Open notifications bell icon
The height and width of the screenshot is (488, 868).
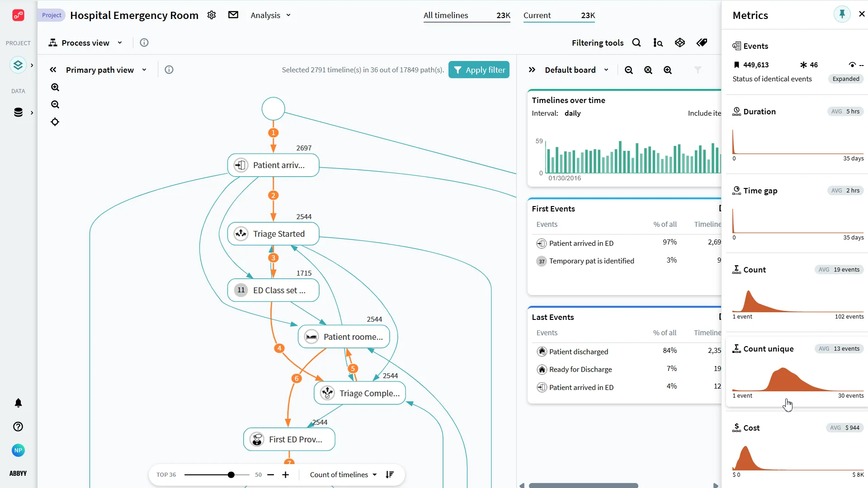point(18,403)
